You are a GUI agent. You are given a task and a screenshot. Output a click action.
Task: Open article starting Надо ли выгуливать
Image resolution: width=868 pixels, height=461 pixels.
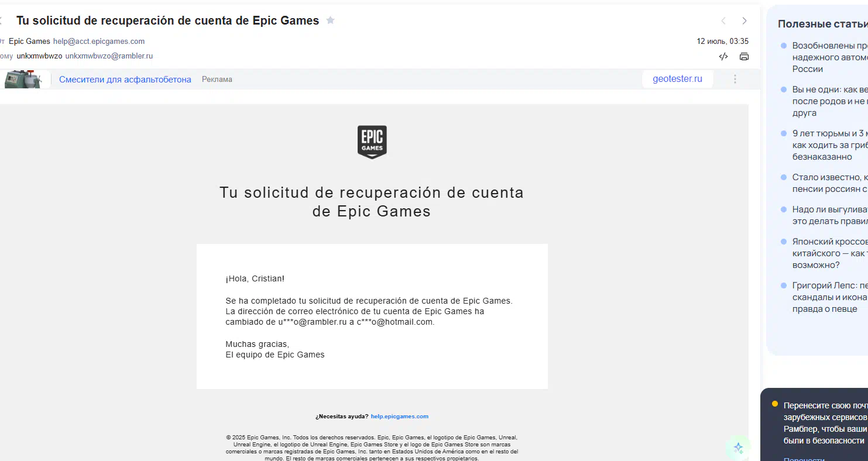[x=830, y=215]
